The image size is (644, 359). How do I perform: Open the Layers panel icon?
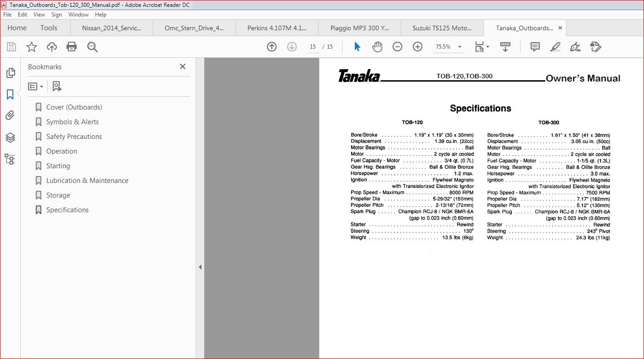[x=10, y=138]
